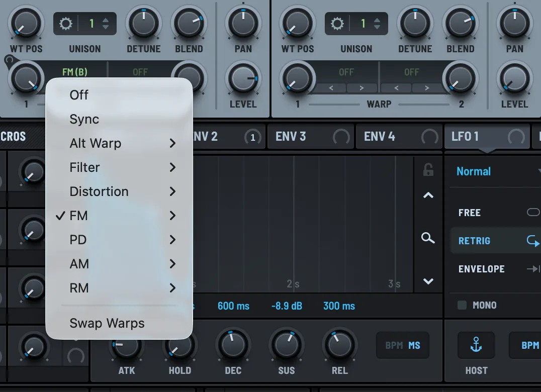Image resolution: width=541 pixels, height=392 pixels.
Task: Click envelope HOLD knob
Action: coord(180,345)
